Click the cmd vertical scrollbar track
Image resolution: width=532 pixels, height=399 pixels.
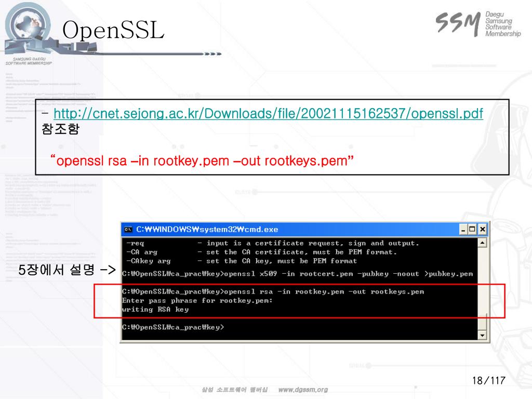point(482,289)
